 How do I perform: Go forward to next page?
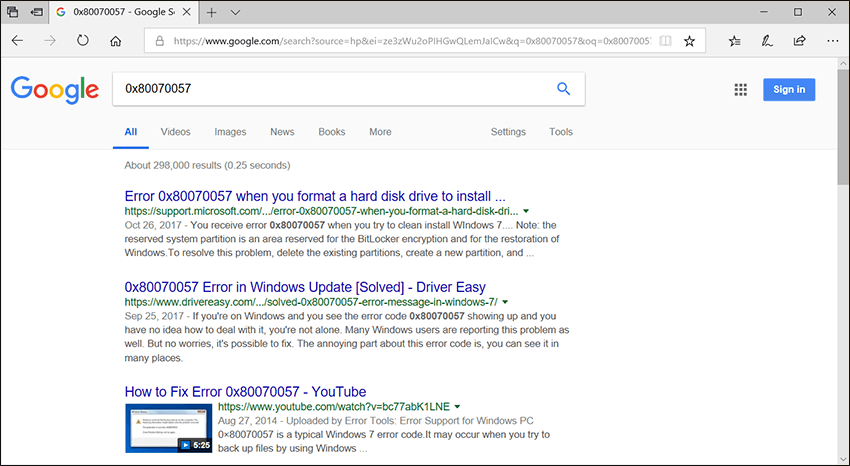50,41
